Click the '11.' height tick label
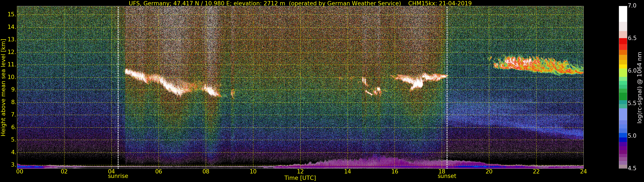644x182 pixels. click(x=12, y=65)
